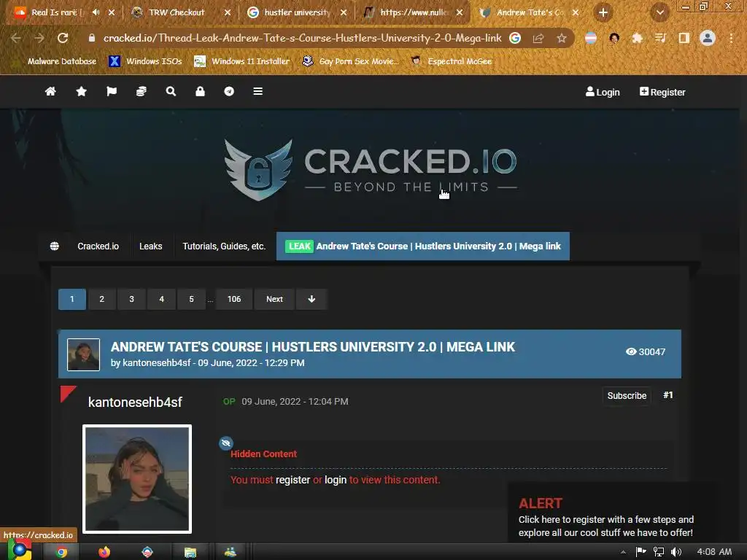Go to thread page 5
This screenshot has height=560, width=747.
pyautogui.click(x=192, y=299)
